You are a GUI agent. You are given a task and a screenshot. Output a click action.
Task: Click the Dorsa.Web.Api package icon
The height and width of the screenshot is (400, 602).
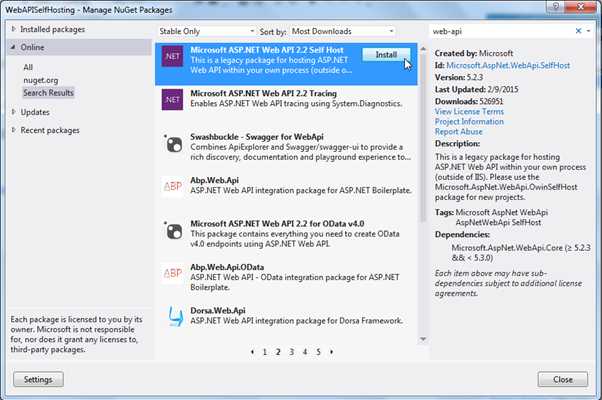click(x=175, y=316)
